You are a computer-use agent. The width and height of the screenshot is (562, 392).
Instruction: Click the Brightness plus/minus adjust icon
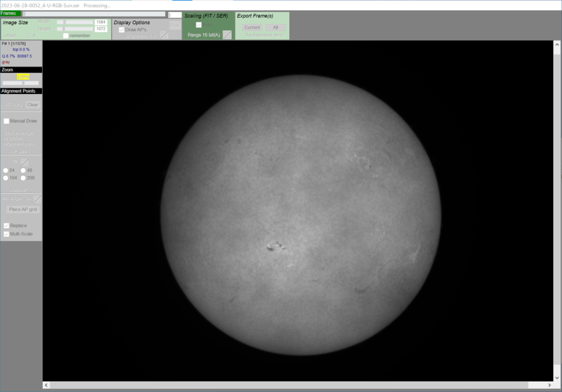pyautogui.click(x=164, y=35)
